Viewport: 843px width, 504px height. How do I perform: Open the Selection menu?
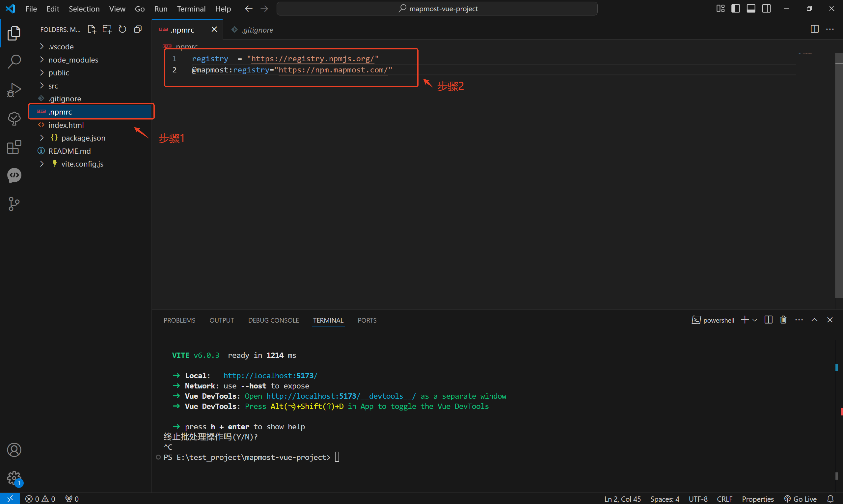pos(84,9)
